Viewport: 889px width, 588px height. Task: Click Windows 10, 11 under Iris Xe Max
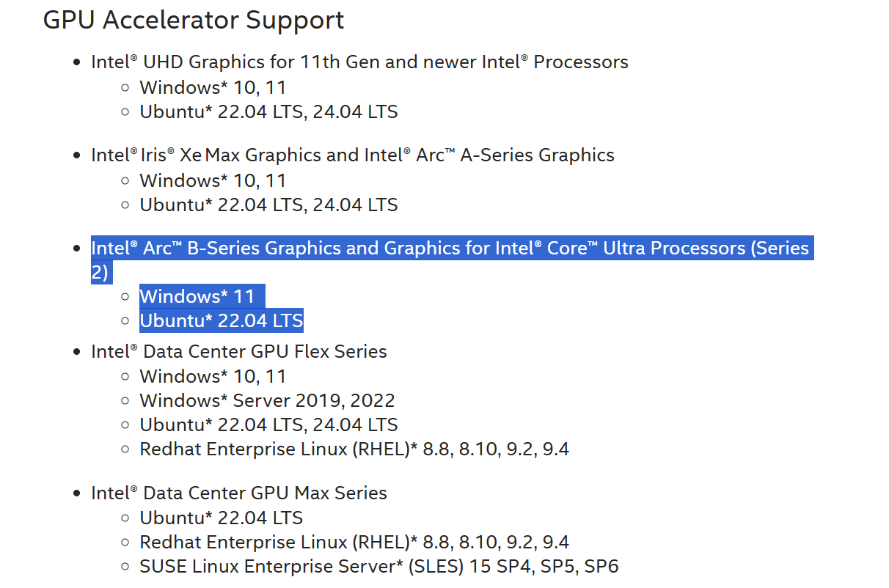coord(213,180)
